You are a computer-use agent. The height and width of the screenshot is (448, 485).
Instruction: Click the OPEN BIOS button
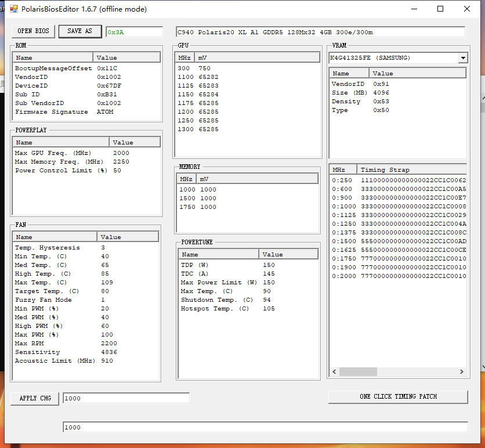pyautogui.click(x=33, y=31)
